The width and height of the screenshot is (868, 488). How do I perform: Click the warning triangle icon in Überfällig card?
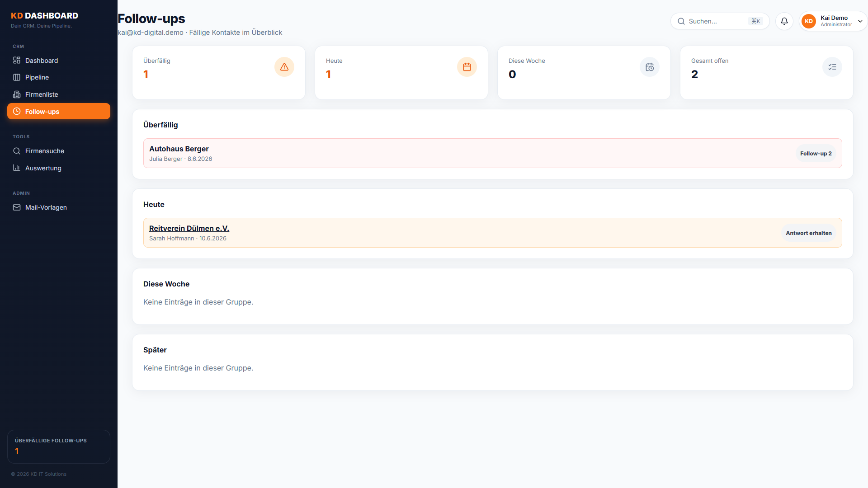[284, 67]
